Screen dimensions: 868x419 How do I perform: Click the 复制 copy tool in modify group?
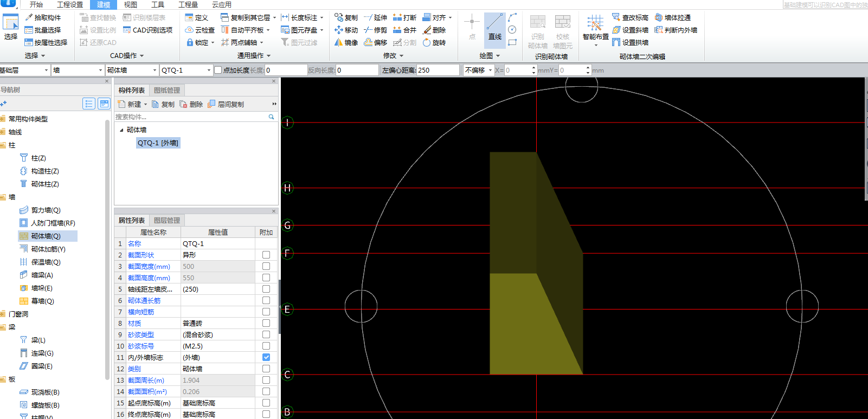tap(346, 17)
